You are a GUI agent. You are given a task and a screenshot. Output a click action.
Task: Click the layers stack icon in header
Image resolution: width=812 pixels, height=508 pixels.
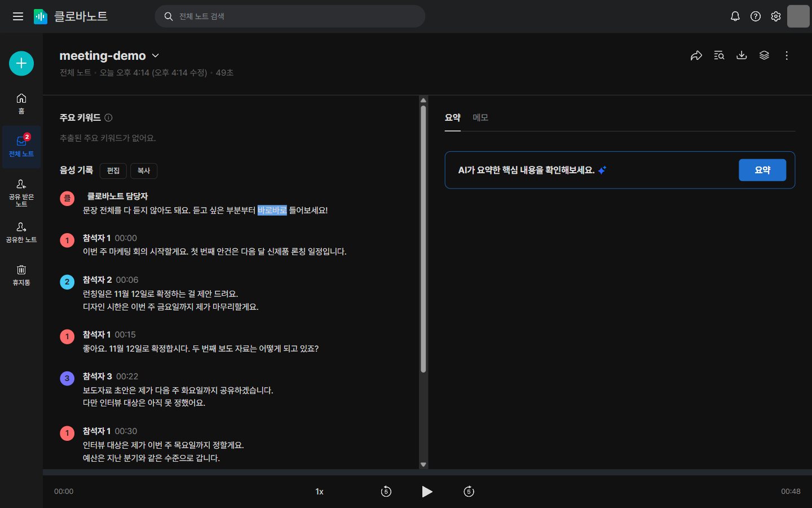(x=764, y=55)
